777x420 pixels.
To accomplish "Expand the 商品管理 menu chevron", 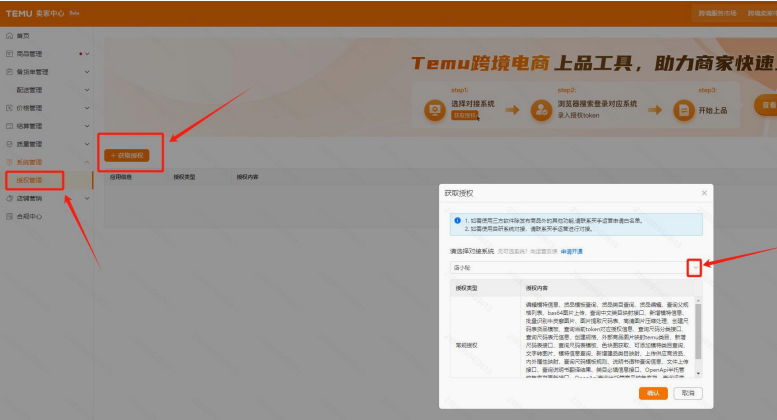I will click(x=87, y=53).
